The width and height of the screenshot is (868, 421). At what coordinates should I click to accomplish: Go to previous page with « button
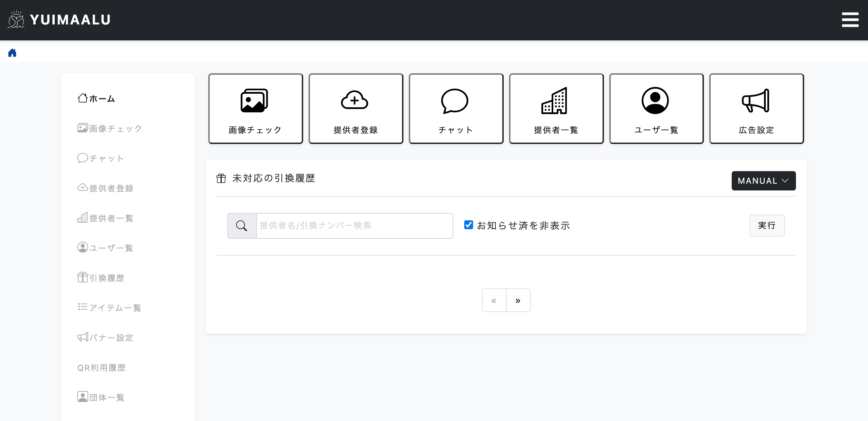[x=494, y=300]
